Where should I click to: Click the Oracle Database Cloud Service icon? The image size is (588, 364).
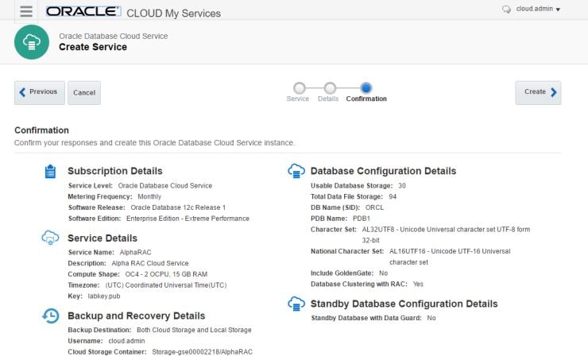(x=31, y=42)
